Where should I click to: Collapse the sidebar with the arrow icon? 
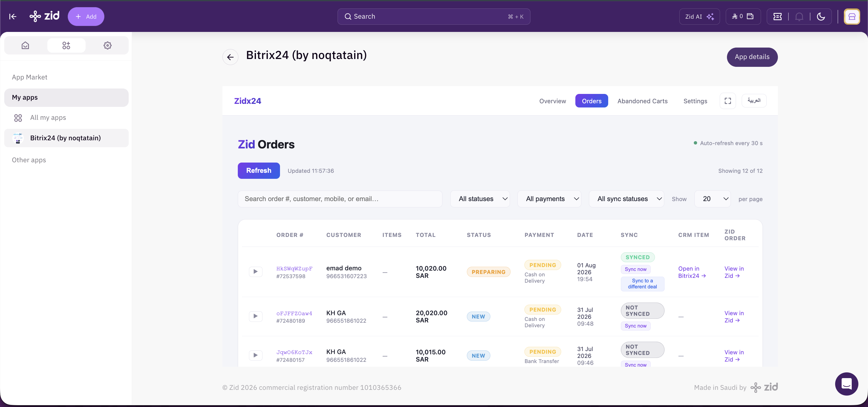pos(13,17)
